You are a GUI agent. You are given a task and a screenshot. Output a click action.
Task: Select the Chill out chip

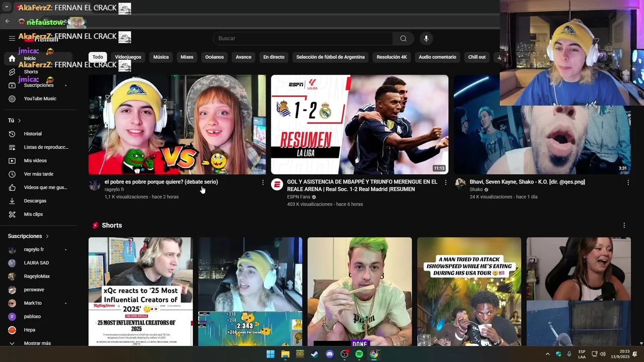[477, 57]
